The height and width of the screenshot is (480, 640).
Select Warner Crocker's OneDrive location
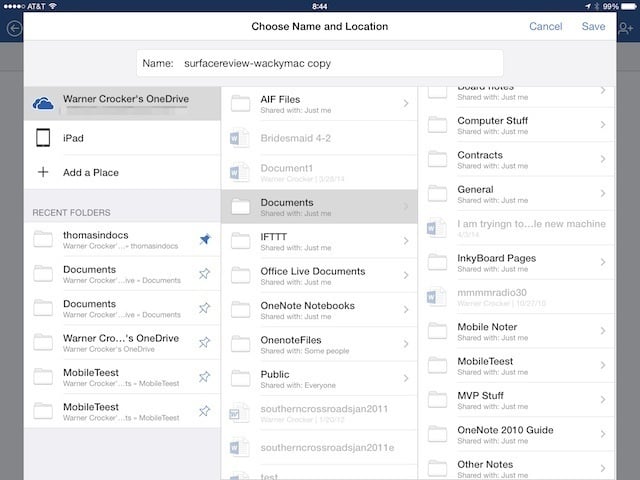click(122, 104)
